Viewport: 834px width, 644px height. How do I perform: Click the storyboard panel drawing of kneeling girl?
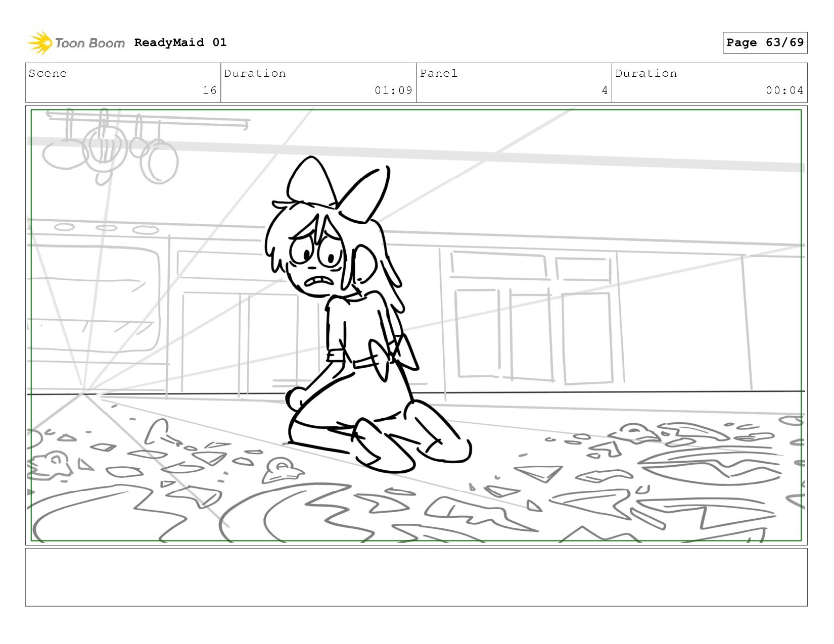coord(416,325)
